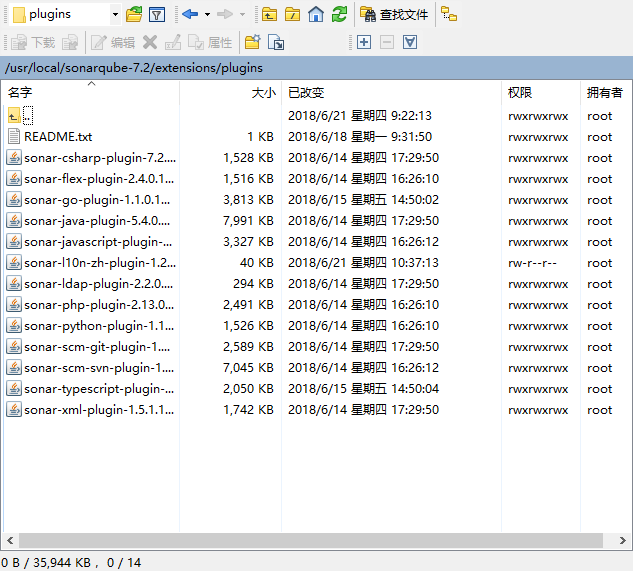
Task: Click the directory tree toggle icon
Action: [449, 14]
